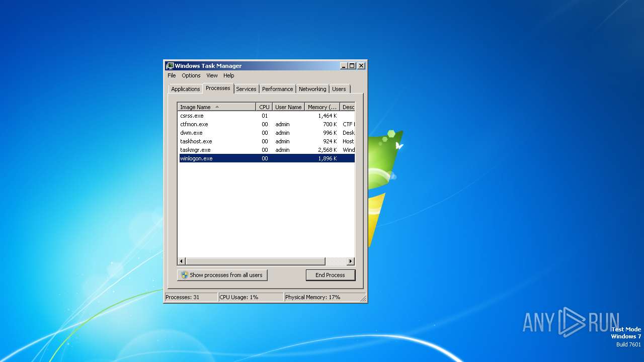Click the 1,896 K memory value
Viewport: 644px width, 362px height.
click(328, 158)
